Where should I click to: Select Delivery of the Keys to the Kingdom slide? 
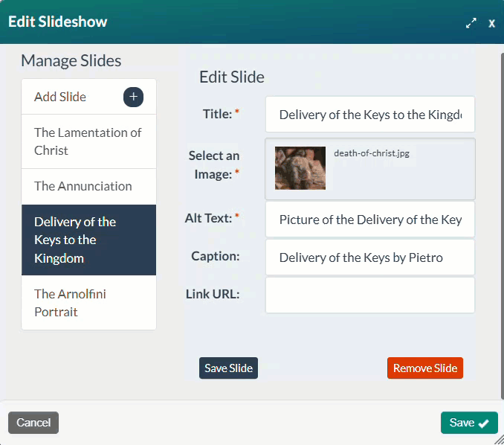tap(88, 240)
